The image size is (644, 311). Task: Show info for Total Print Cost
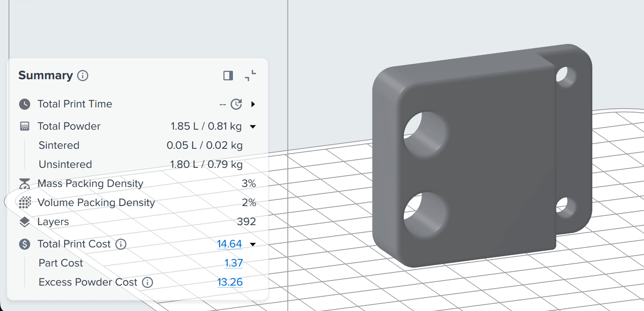point(121,244)
